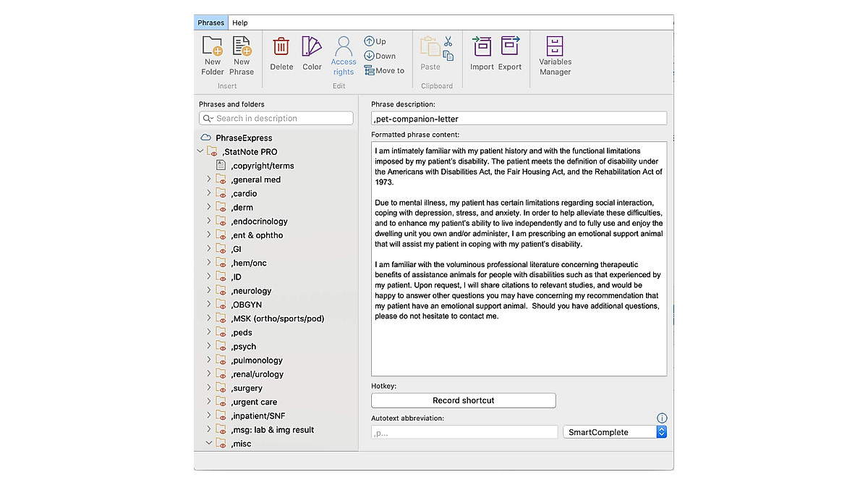Image resolution: width=868 pixels, height=485 pixels.
Task: Collapse the ,StatNote PRO folder
Action: click(200, 151)
